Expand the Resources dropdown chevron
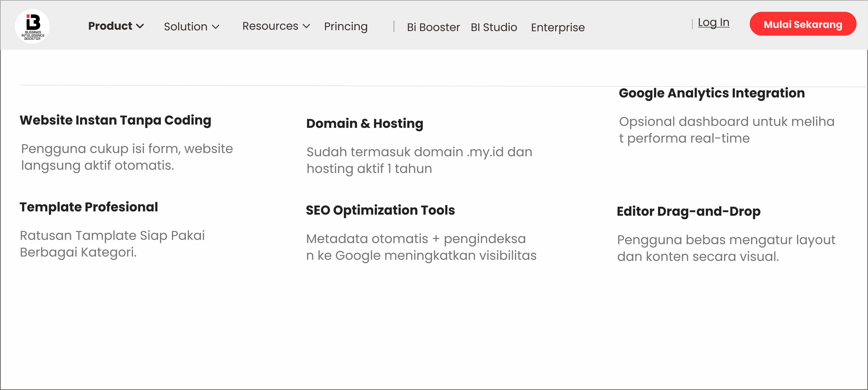 point(306,26)
